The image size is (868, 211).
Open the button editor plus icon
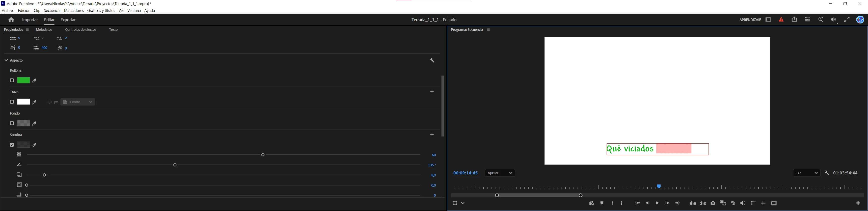pos(858,203)
